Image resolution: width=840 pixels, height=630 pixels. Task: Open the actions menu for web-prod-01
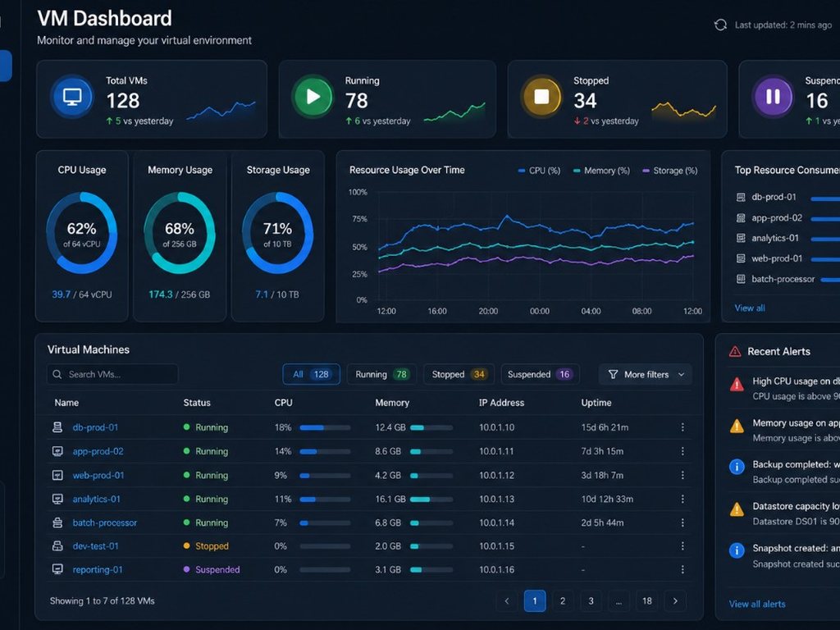click(x=682, y=475)
